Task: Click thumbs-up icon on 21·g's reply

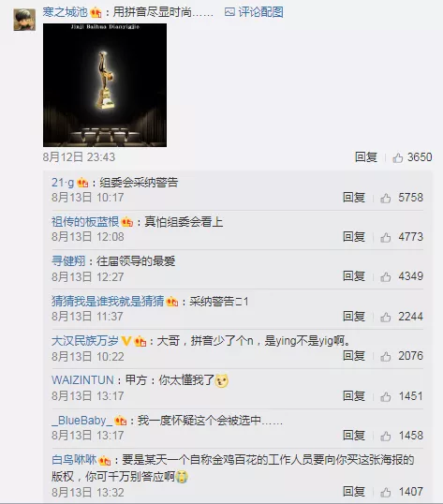Action: point(386,198)
